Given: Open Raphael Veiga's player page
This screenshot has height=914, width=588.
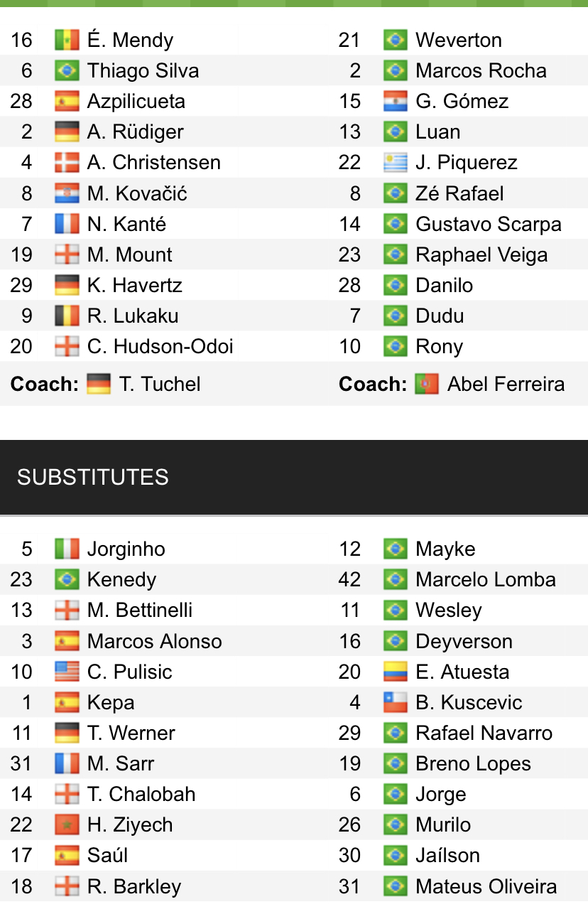Looking at the screenshot, I should (x=481, y=254).
